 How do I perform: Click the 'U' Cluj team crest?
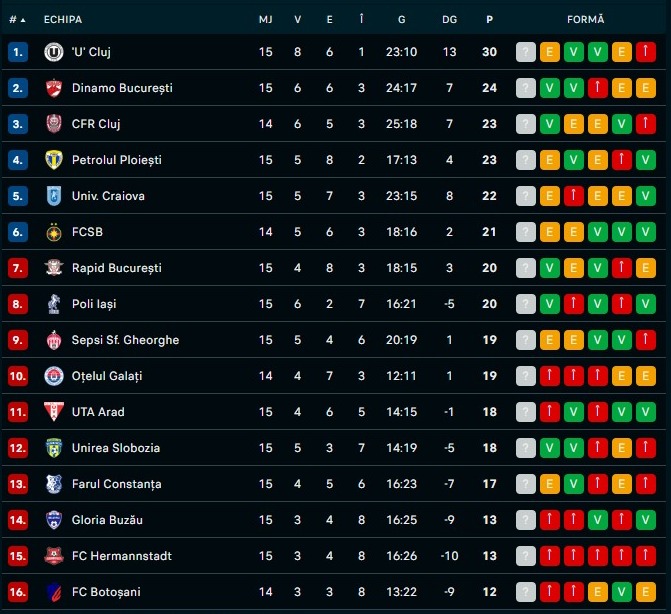click(x=54, y=52)
